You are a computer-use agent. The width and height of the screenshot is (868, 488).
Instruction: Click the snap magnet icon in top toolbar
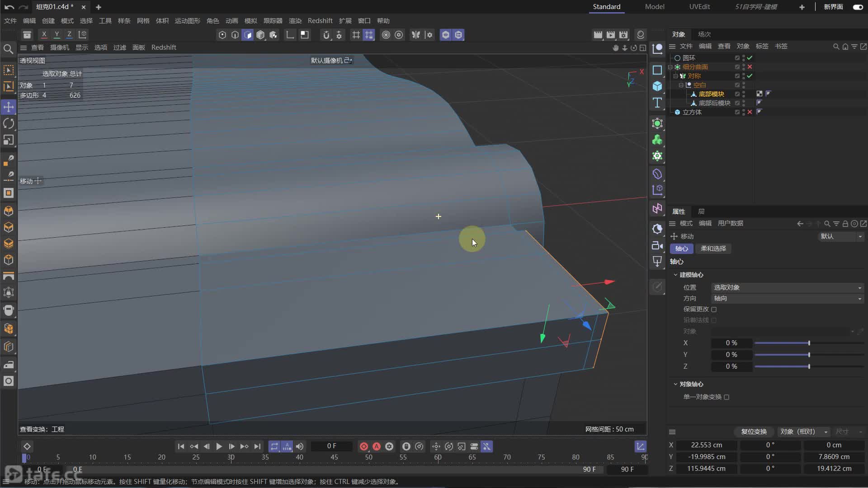pyautogui.click(x=326, y=35)
